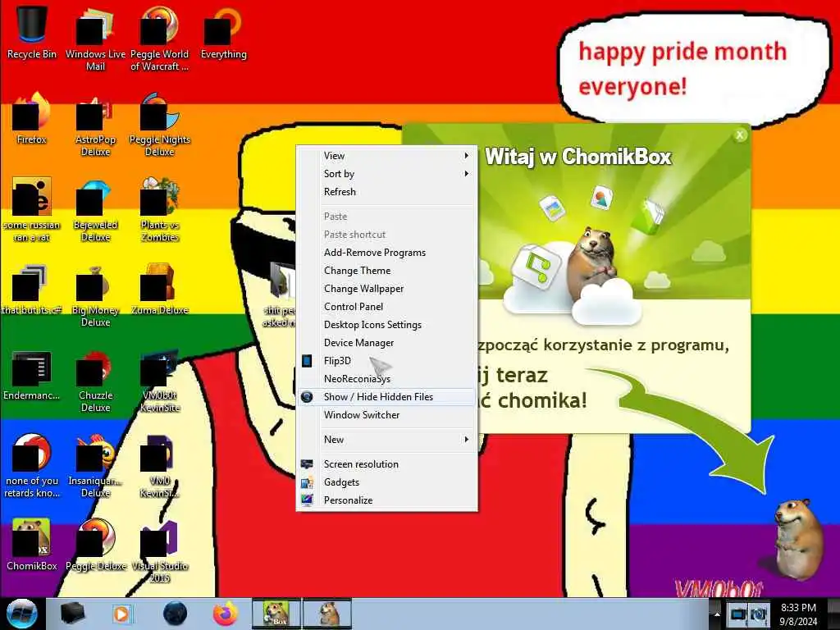Select the Insaniquarium Deluxe desktop icon
The width and height of the screenshot is (840, 630).
[x=95, y=465]
